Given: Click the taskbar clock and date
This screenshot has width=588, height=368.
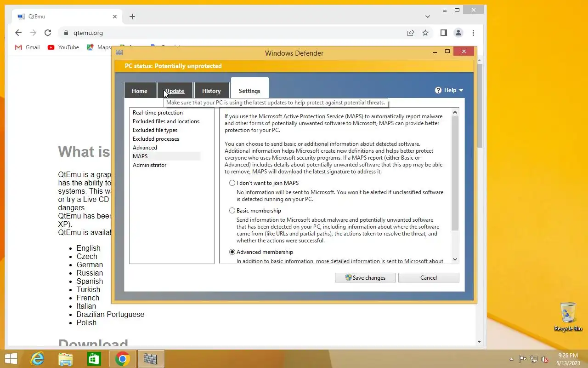Looking at the screenshot, I should coord(568,359).
